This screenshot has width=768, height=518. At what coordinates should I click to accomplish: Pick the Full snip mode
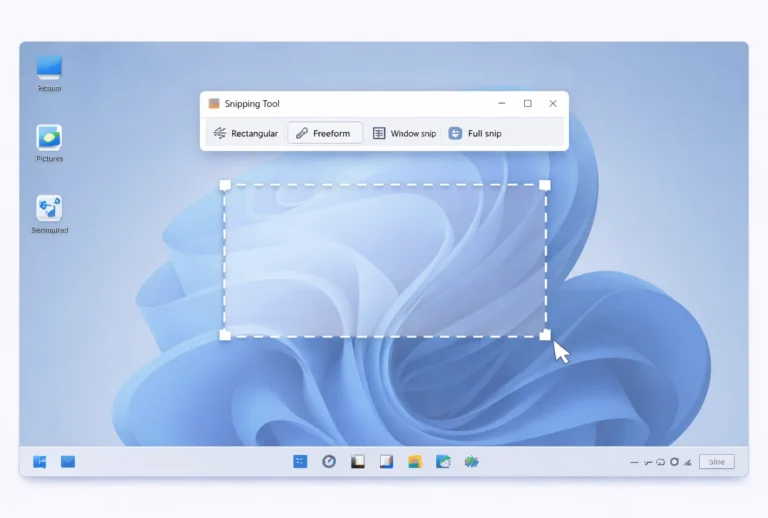pos(475,133)
